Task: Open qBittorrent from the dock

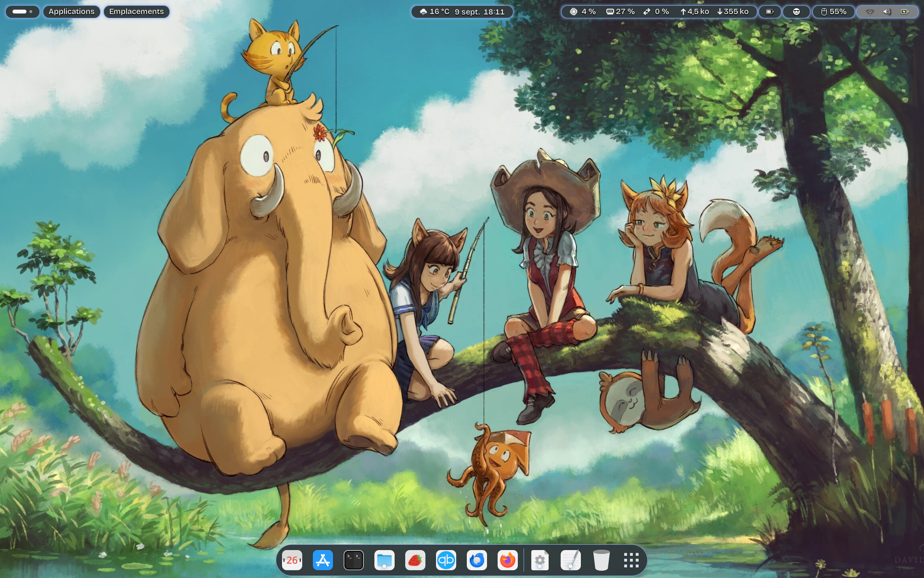Action: point(446,560)
